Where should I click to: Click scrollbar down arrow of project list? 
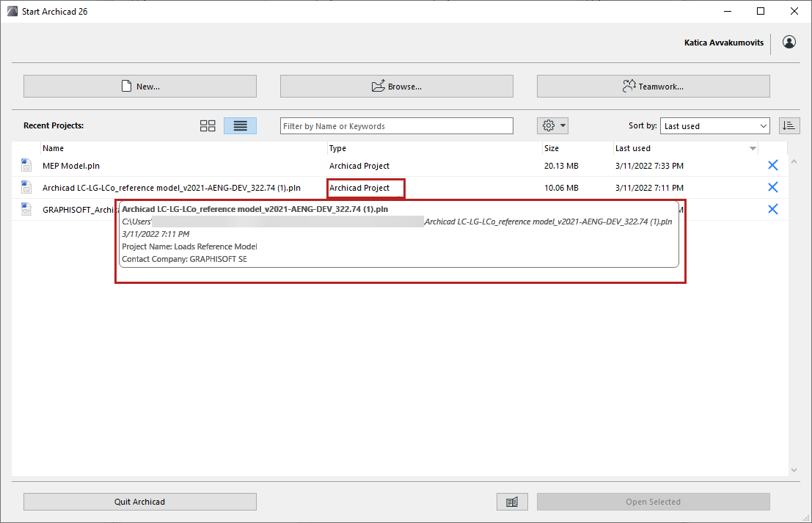[794, 470]
